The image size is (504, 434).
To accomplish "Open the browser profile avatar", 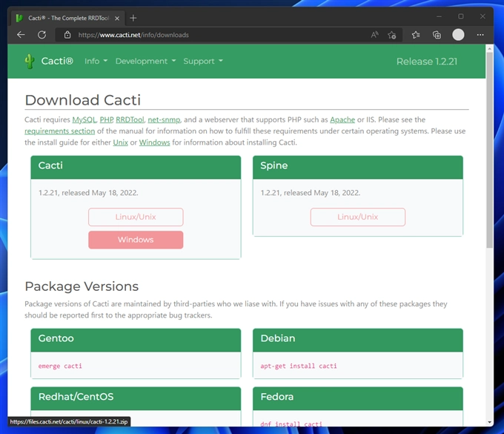I will [x=458, y=35].
